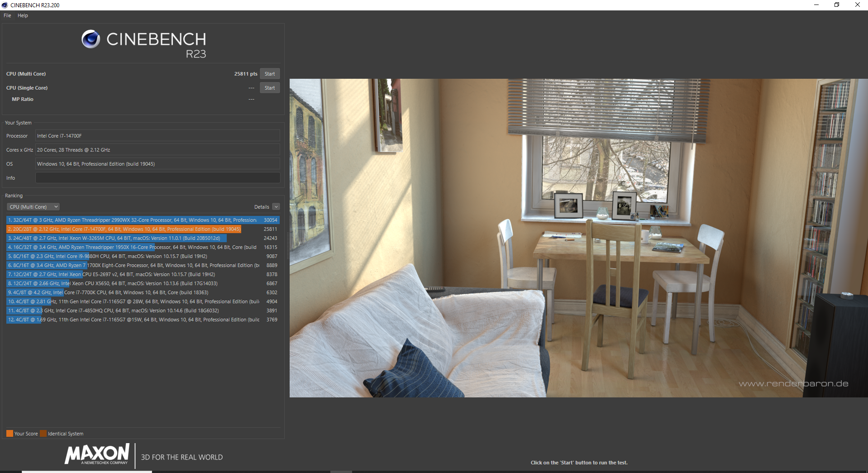Expand the Details arrow toggle
The image size is (868, 473).
[x=276, y=207]
